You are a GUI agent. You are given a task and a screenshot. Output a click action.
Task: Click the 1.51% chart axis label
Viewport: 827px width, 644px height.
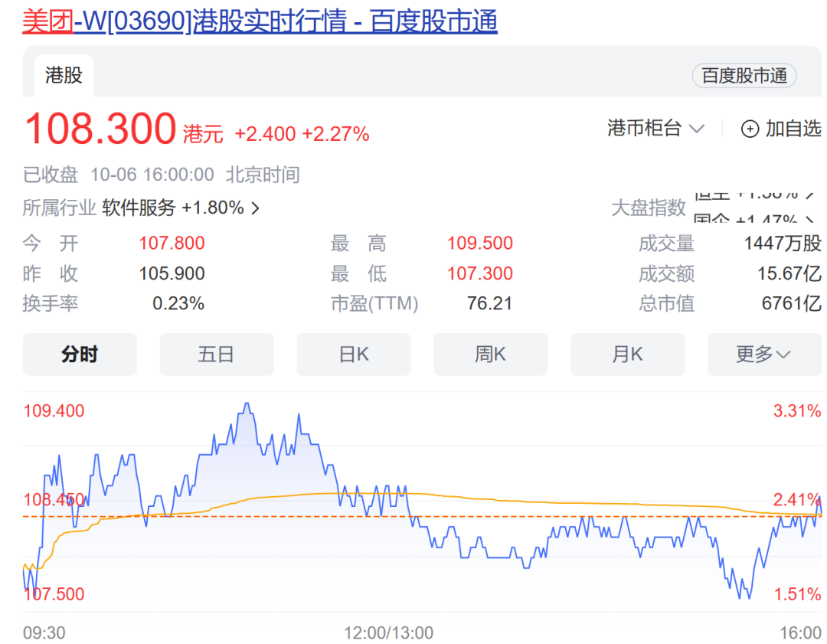click(797, 594)
